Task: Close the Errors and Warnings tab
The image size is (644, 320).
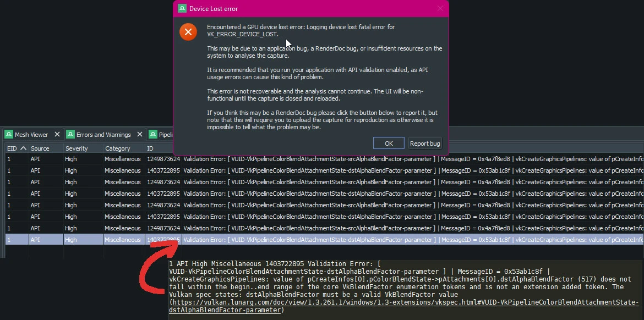Action: click(x=140, y=134)
